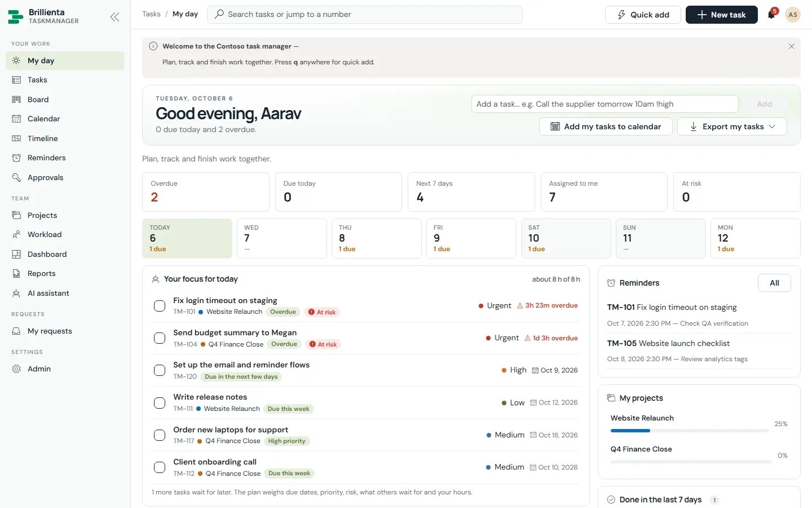The width and height of the screenshot is (812, 508).
Task: Click the Quick add button
Action: coord(643,15)
